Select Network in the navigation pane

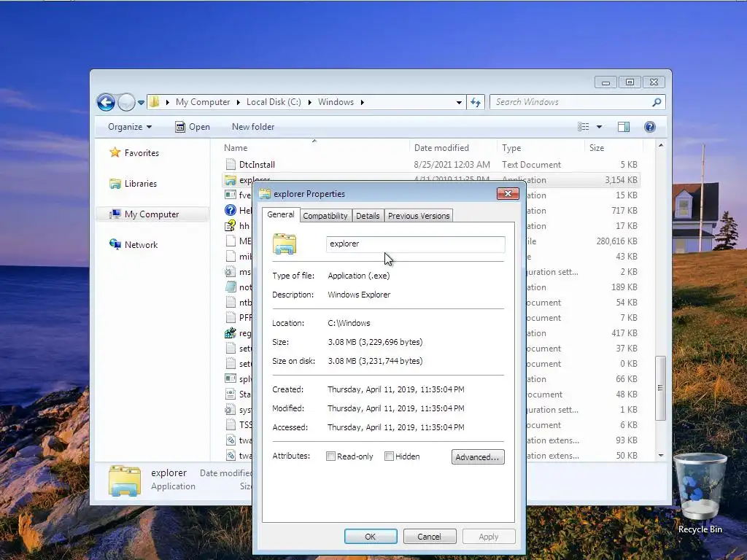coord(141,245)
